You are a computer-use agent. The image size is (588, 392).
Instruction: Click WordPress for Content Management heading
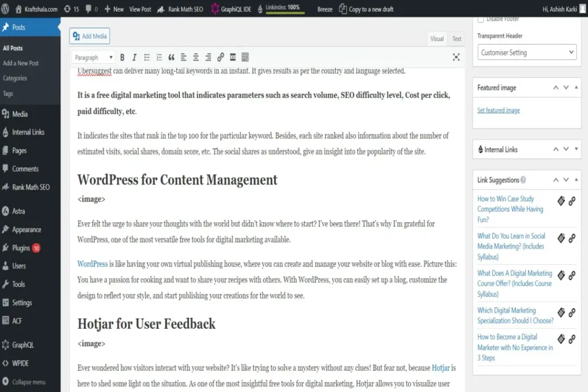click(177, 180)
